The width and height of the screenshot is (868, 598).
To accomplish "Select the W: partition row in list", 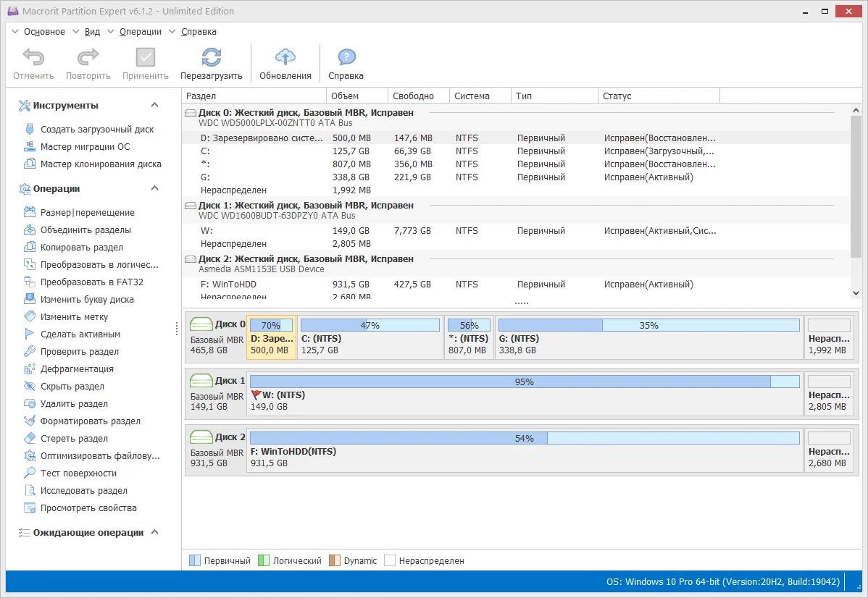I will pyautogui.click(x=516, y=231).
